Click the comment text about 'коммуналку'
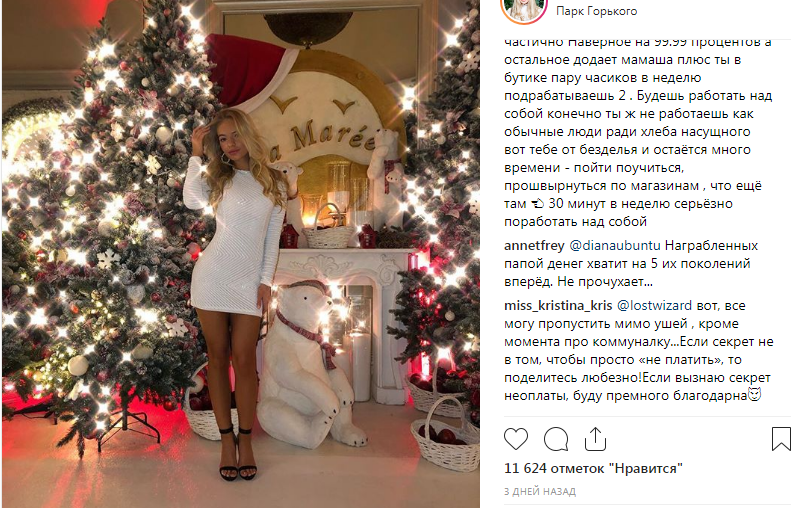 point(639,342)
